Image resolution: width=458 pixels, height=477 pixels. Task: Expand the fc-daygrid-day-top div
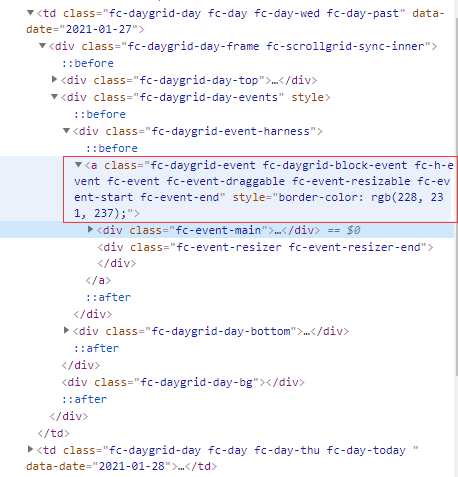pyautogui.click(x=54, y=79)
